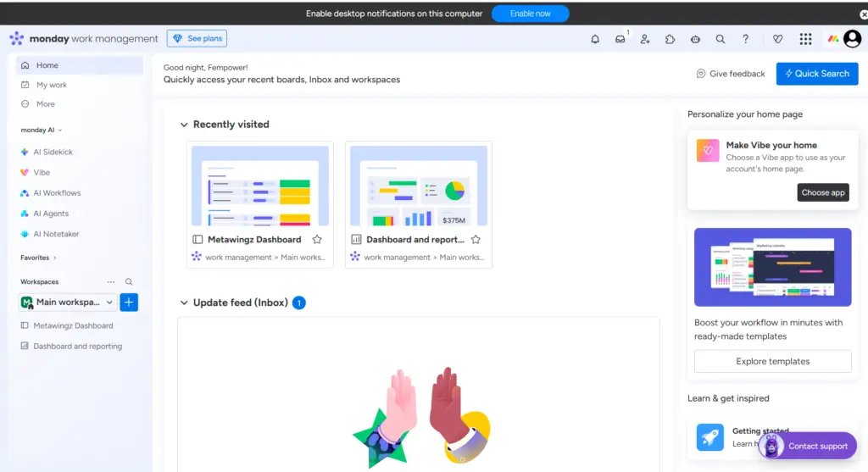This screenshot has height=472, width=868.
Task: Open the notifications bell
Action: (x=595, y=39)
